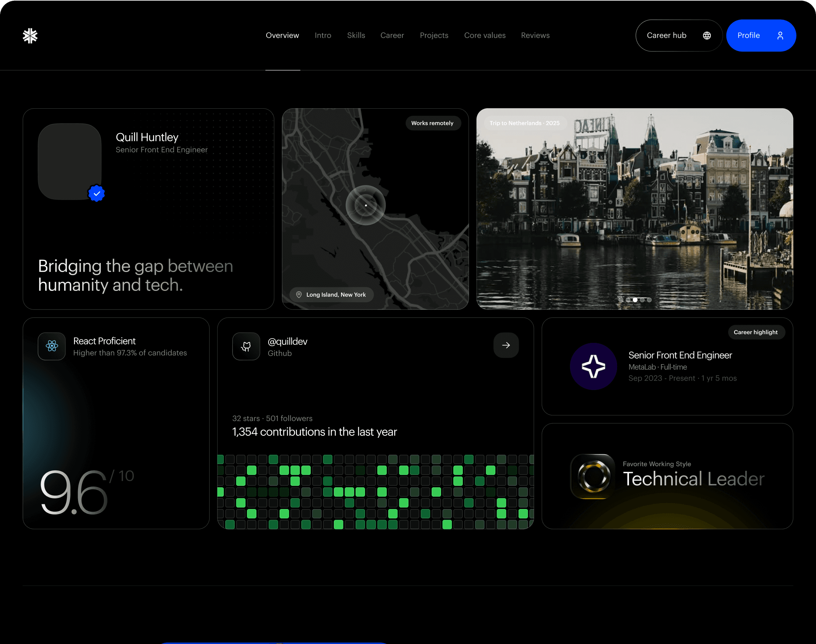The width and height of the screenshot is (816, 644).
Task: Open Github profile via arrow button
Action: point(506,345)
